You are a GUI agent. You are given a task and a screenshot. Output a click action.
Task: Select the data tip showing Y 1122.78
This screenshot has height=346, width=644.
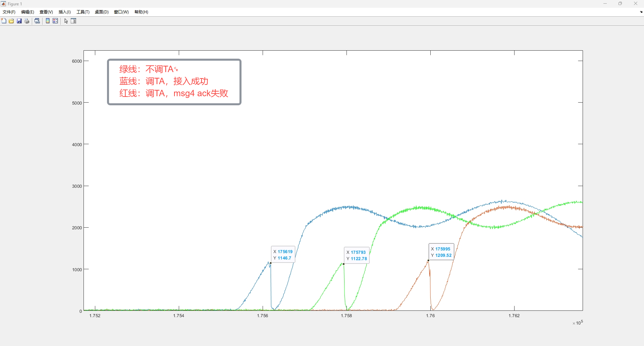pyautogui.click(x=357, y=255)
